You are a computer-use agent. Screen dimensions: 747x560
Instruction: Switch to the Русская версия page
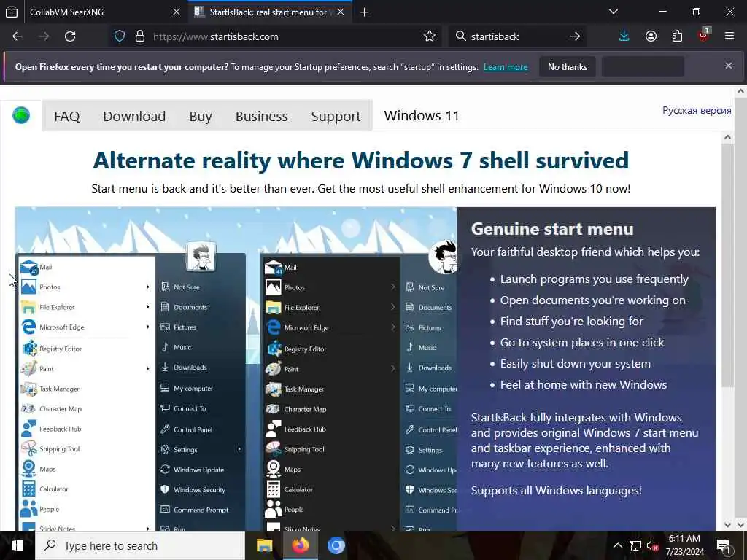click(x=697, y=111)
